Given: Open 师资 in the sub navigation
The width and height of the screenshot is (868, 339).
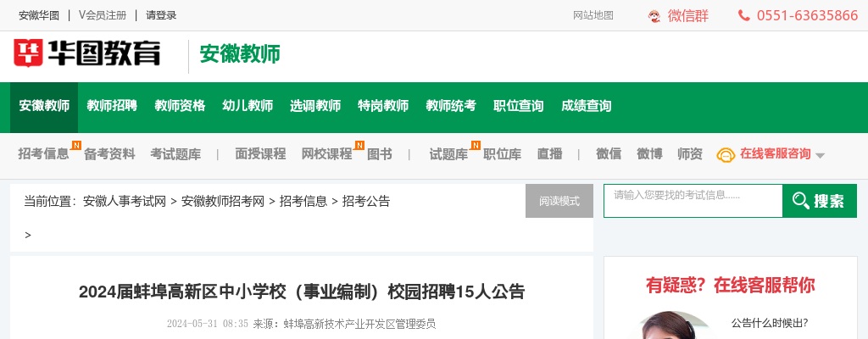Looking at the screenshot, I should pos(690,154).
